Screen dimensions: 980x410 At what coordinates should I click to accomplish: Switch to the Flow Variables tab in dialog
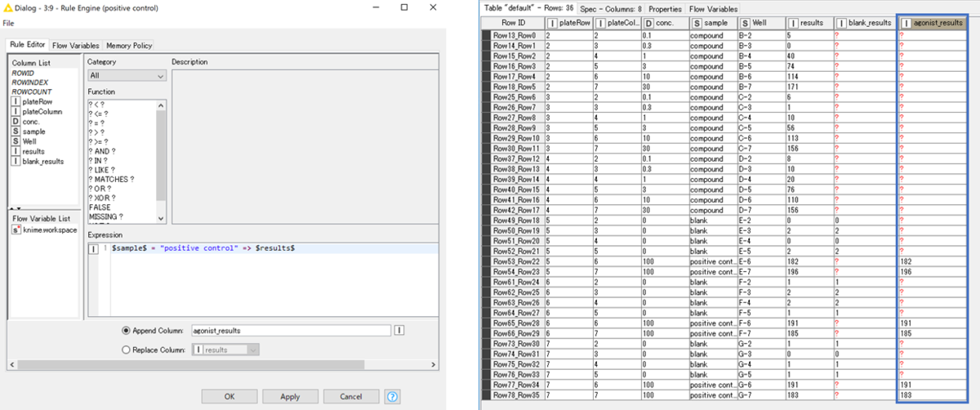76,46
